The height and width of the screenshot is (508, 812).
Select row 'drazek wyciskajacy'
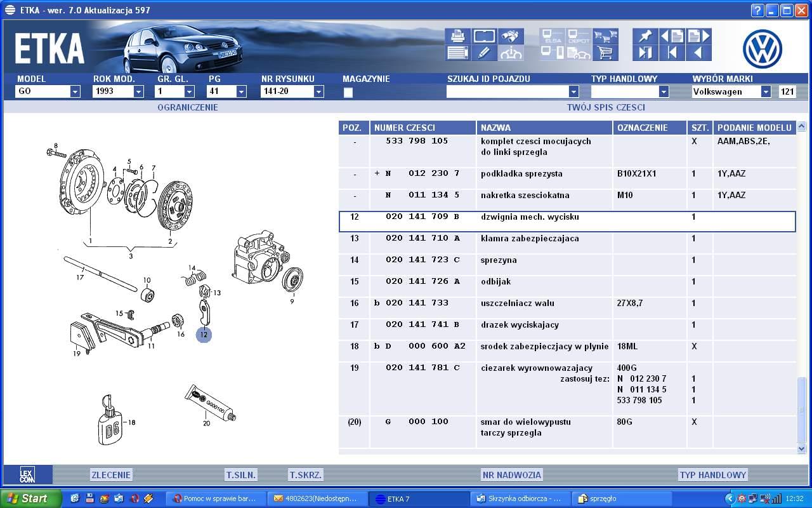click(567, 330)
